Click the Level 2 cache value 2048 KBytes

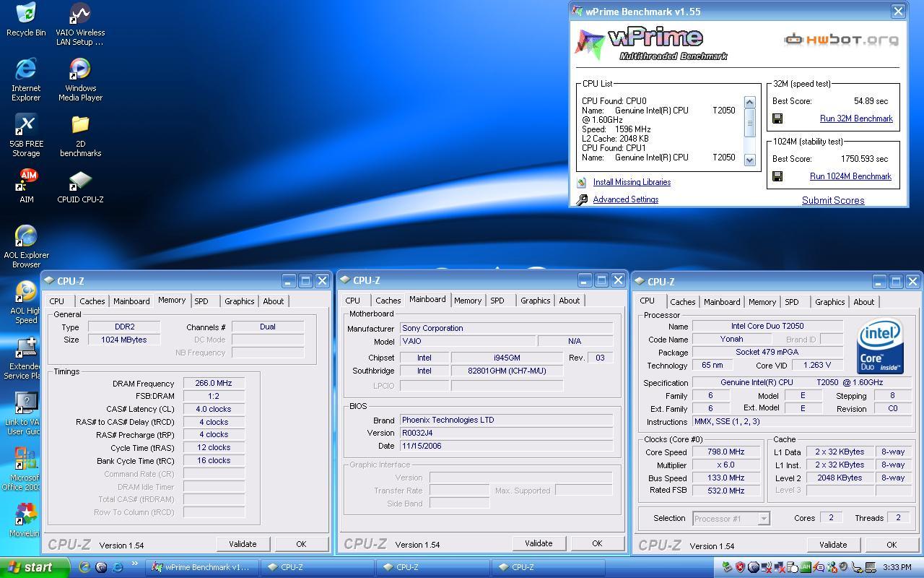(x=840, y=478)
